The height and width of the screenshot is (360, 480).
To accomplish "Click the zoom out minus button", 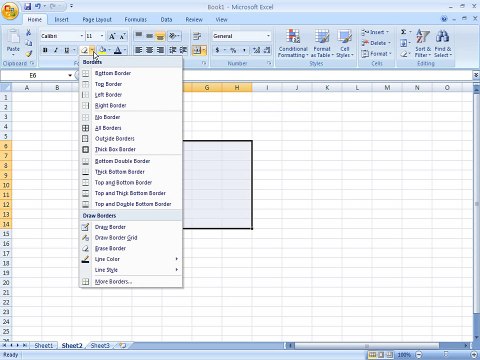I will [419, 355].
